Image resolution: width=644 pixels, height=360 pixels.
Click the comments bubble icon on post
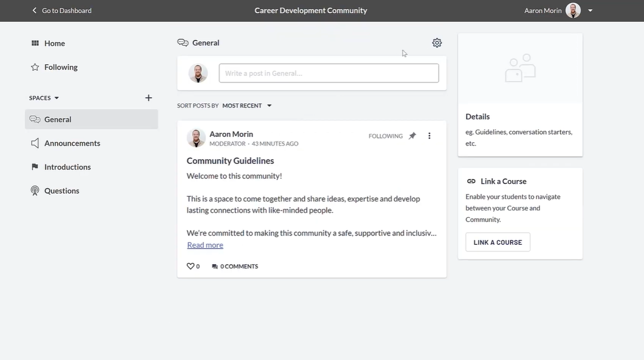coord(215,266)
